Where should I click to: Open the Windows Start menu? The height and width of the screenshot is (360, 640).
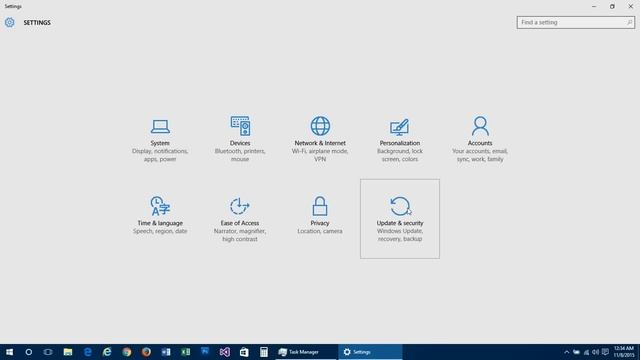pyautogui.click(x=9, y=352)
